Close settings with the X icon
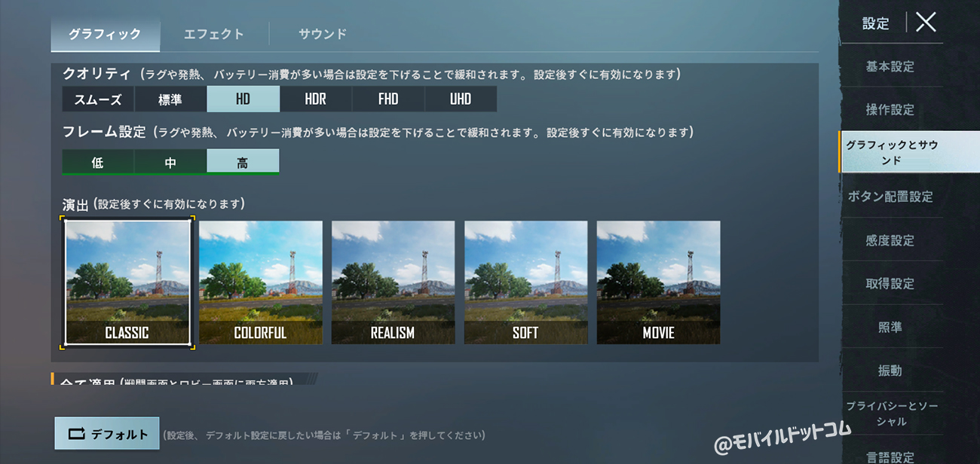The width and height of the screenshot is (980, 464). tap(926, 23)
